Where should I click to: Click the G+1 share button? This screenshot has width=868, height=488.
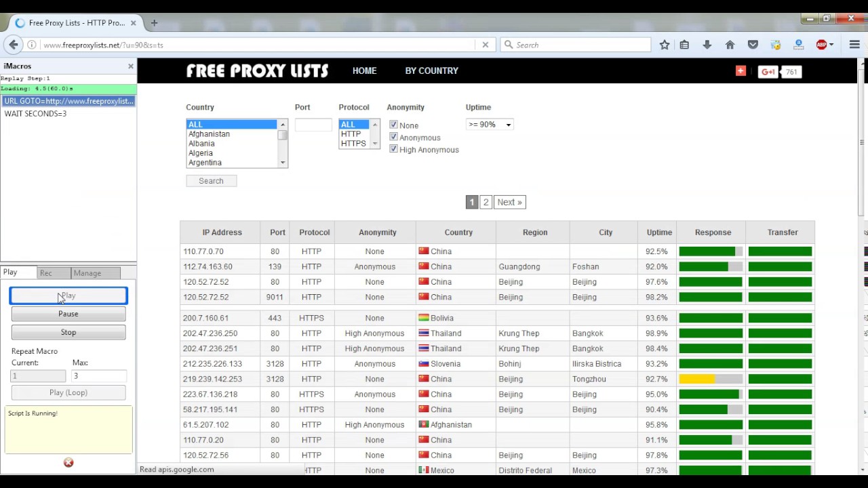[x=768, y=72]
